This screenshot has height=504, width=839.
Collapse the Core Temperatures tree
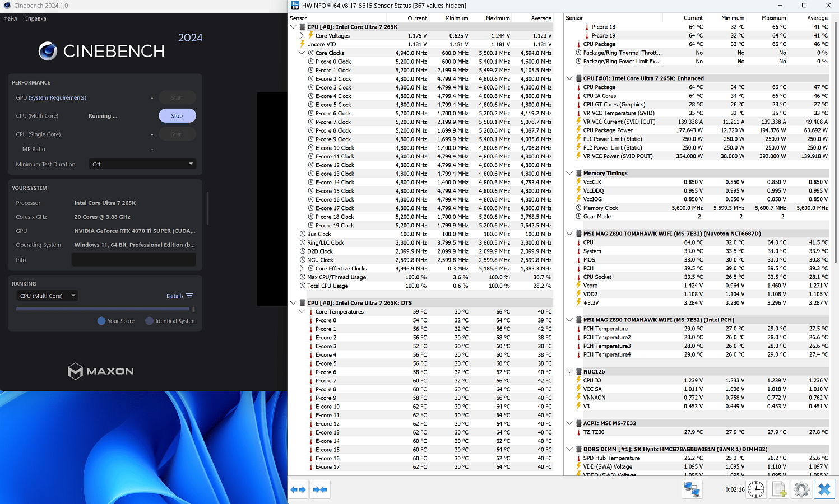[x=302, y=312]
